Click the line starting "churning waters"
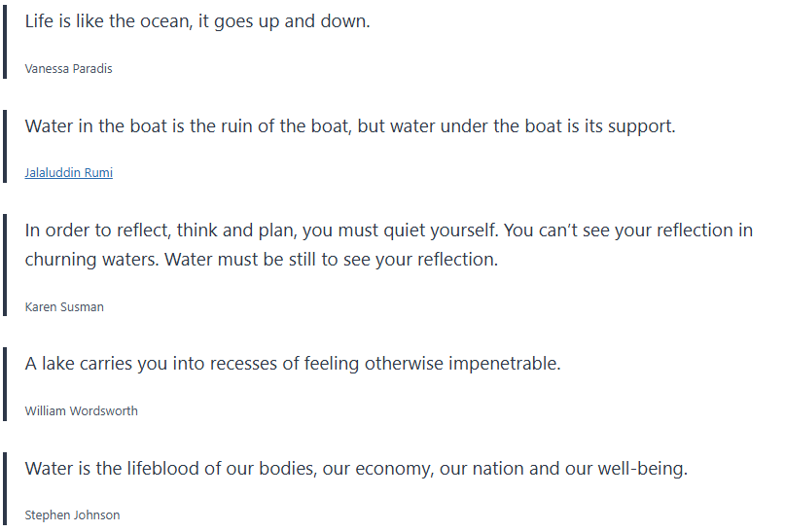The width and height of the screenshot is (785, 532). point(261,261)
